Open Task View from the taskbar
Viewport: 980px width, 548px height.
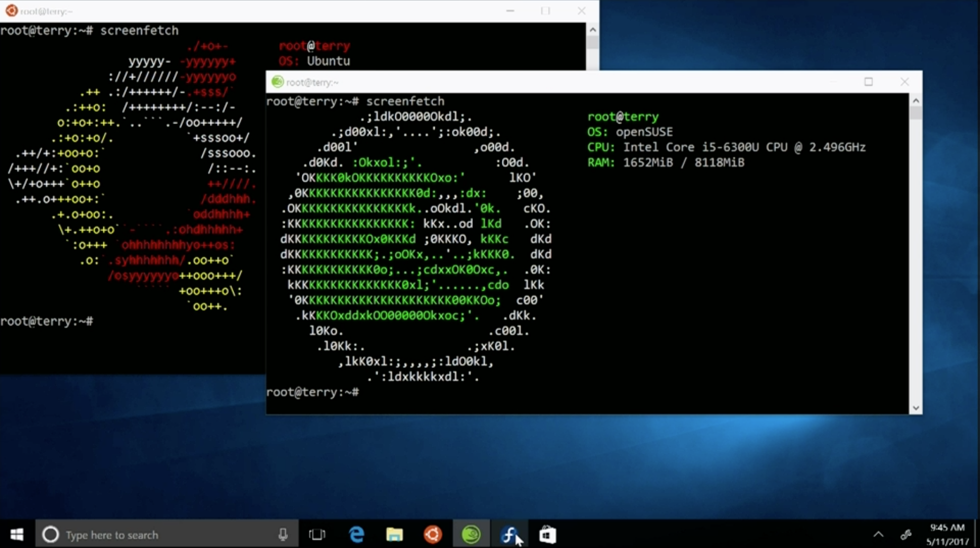(x=317, y=534)
